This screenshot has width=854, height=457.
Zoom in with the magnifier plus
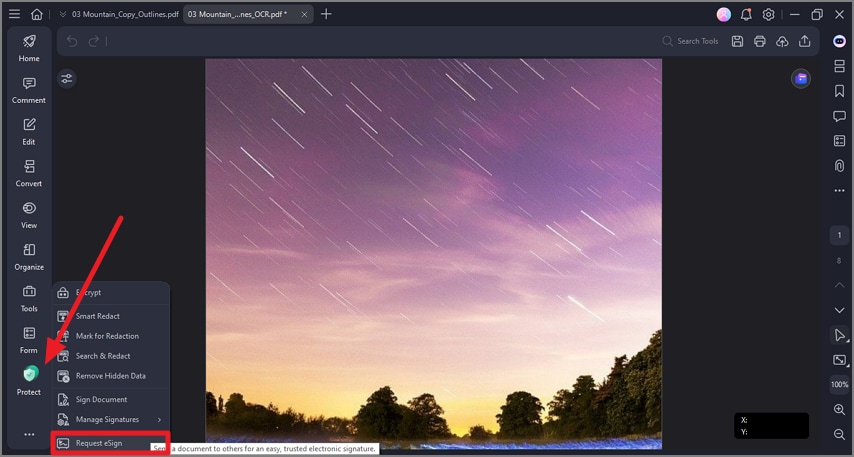(839, 410)
